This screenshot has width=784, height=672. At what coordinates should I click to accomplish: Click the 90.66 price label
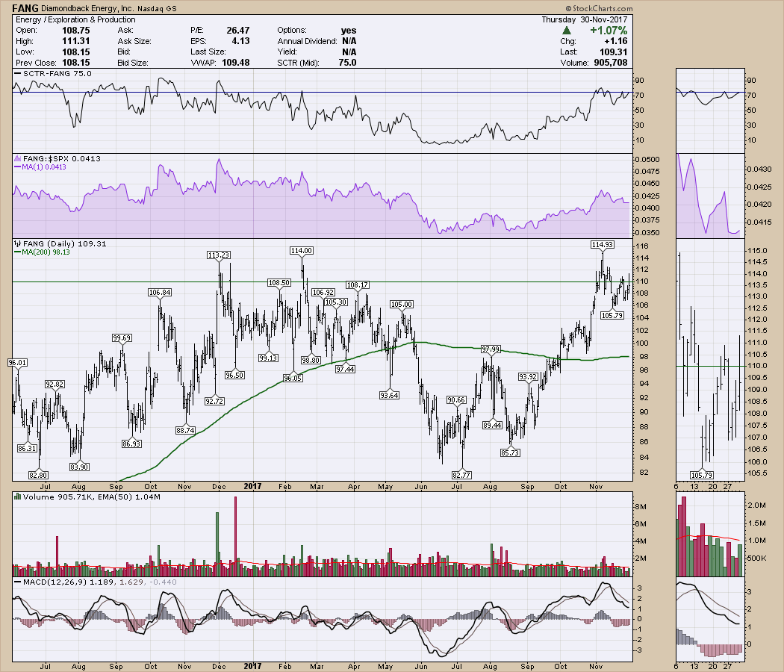click(x=456, y=400)
